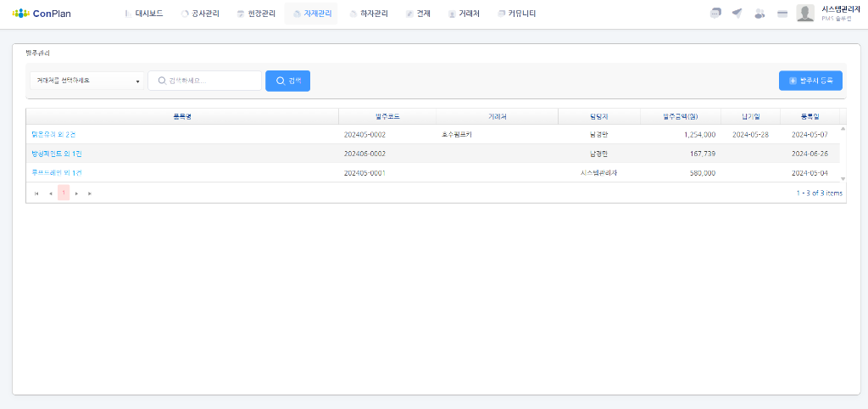The height and width of the screenshot is (409, 868).
Task: Sort by the 담당자 column header
Action: pyautogui.click(x=599, y=116)
